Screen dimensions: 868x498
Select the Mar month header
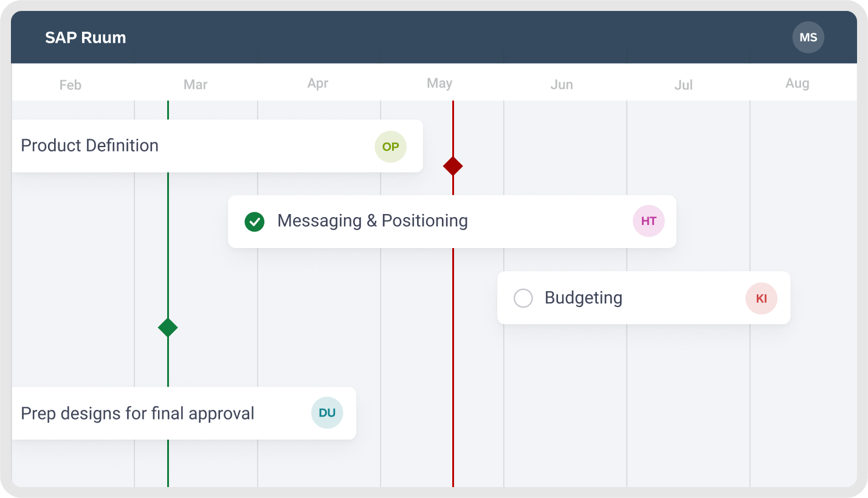(196, 85)
